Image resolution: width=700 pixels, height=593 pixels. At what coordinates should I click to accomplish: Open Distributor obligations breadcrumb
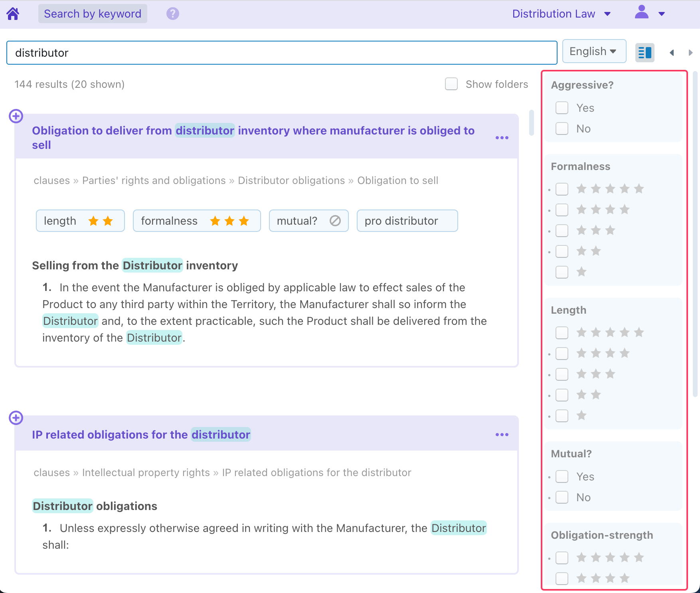click(291, 180)
